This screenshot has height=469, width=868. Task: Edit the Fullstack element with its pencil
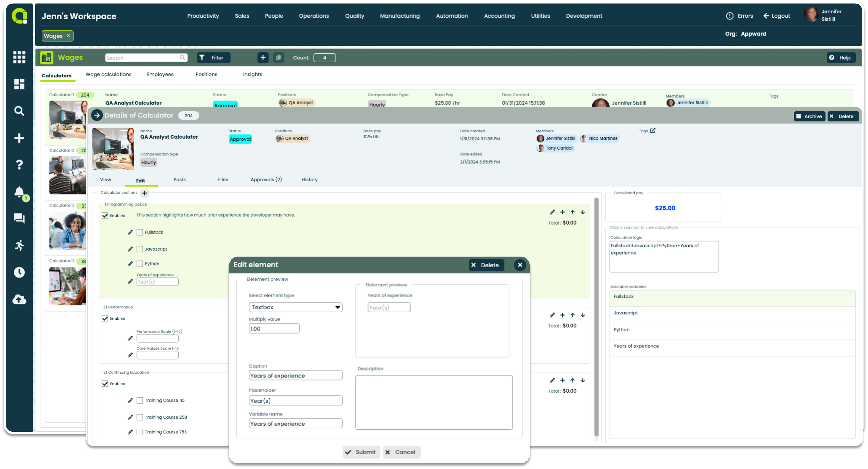point(130,232)
